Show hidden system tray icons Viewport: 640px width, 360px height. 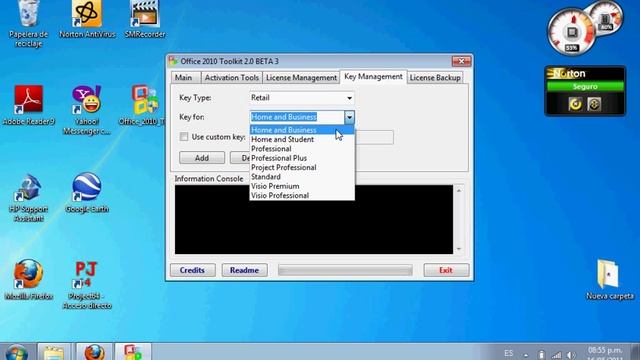point(526,355)
